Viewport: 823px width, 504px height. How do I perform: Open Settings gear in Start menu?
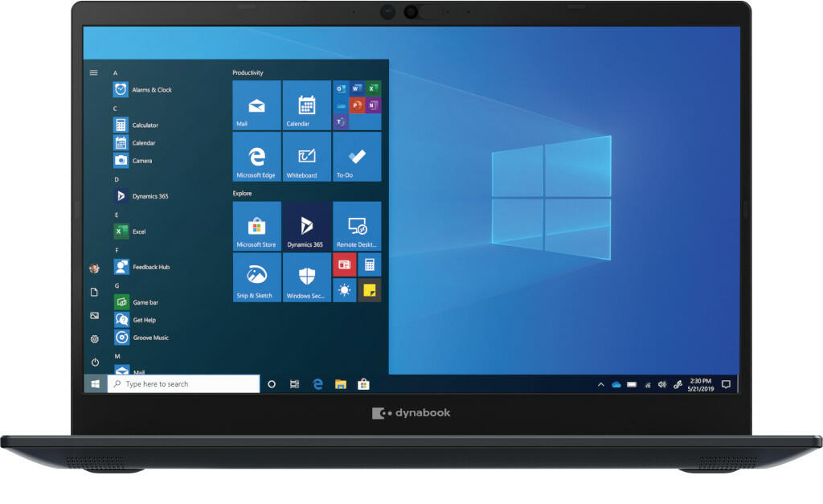[x=95, y=339]
